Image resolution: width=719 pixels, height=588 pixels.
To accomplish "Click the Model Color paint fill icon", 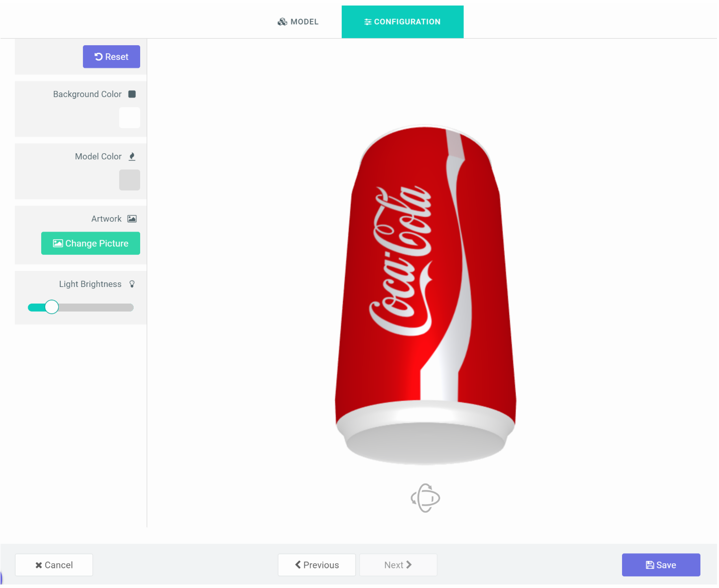I will [x=132, y=156].
